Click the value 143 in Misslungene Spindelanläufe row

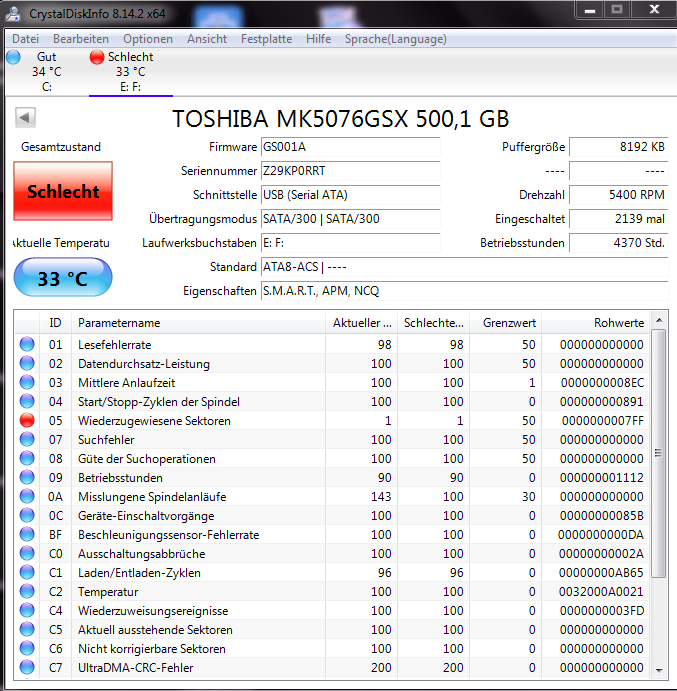[x=381, y=497]
